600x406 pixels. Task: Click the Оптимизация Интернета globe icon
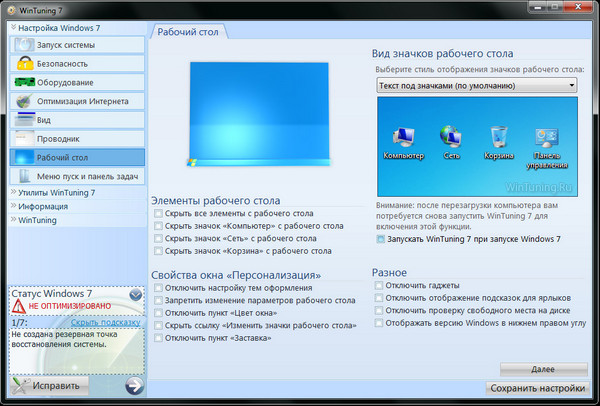24,101
